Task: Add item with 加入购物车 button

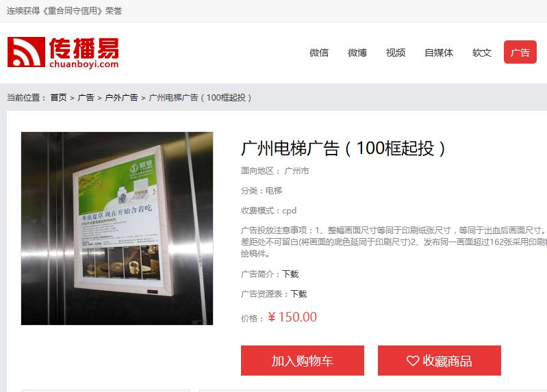Action: [x=303, y=361]
